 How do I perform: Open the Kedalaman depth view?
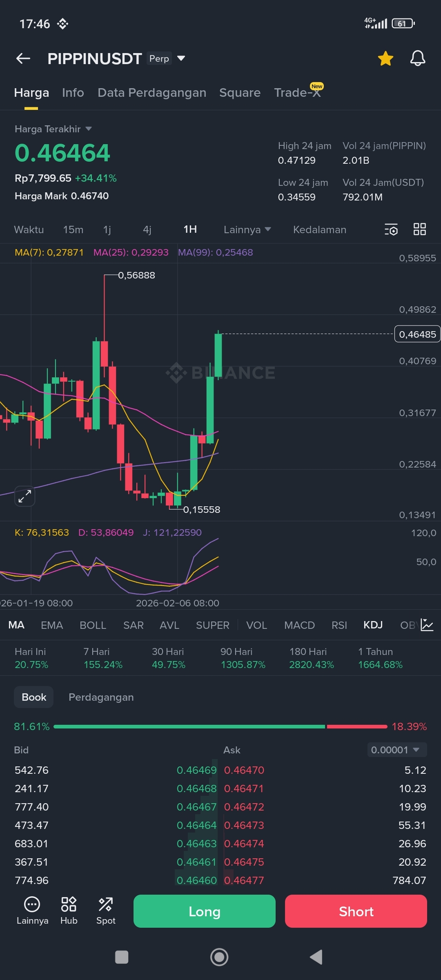[320, 229]
